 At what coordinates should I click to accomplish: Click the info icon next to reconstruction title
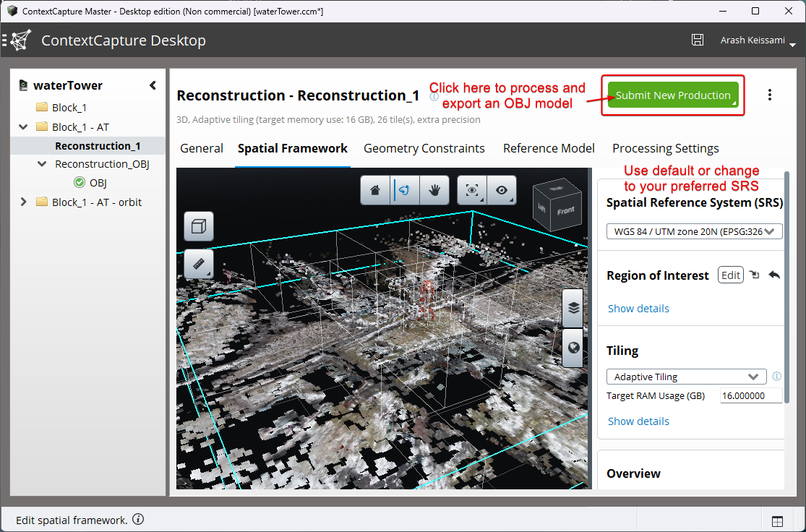pyautogui.click(x=434, y=96)
